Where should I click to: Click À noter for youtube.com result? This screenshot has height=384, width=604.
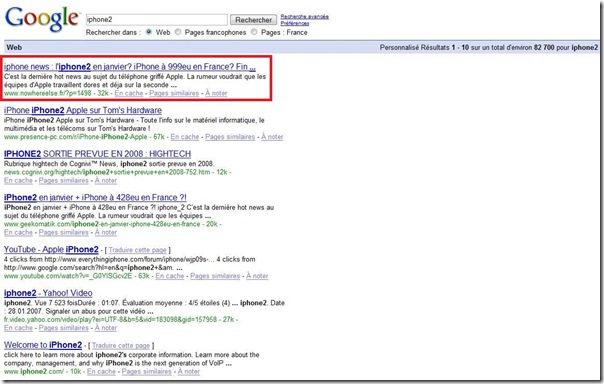[257, 276]
